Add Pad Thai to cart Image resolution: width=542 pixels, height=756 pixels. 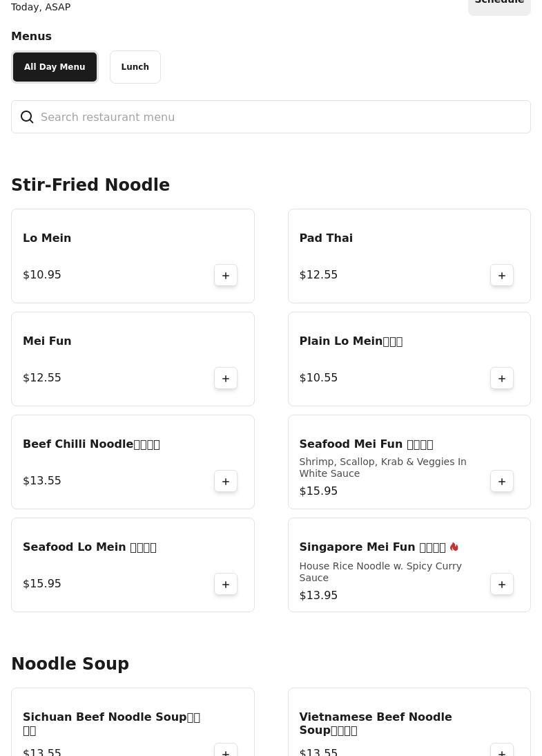[502, 275]
